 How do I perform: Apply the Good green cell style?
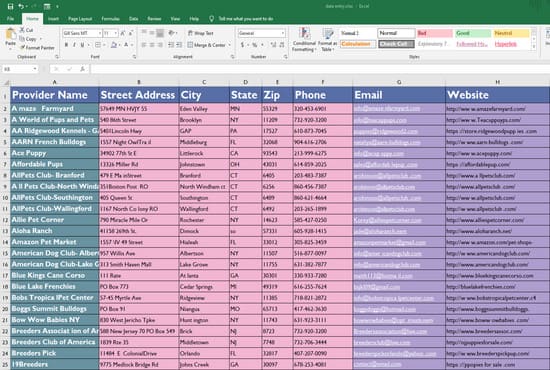pos(473,33)
